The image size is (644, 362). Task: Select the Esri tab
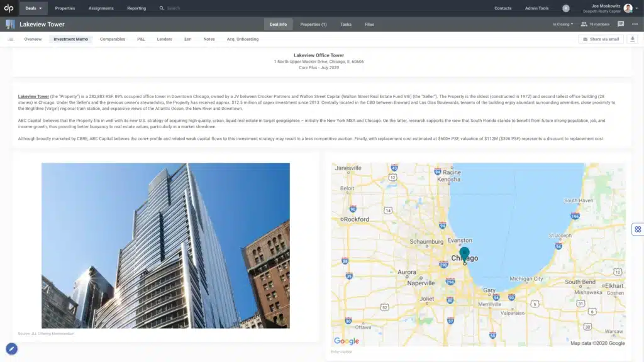[188, 38]
